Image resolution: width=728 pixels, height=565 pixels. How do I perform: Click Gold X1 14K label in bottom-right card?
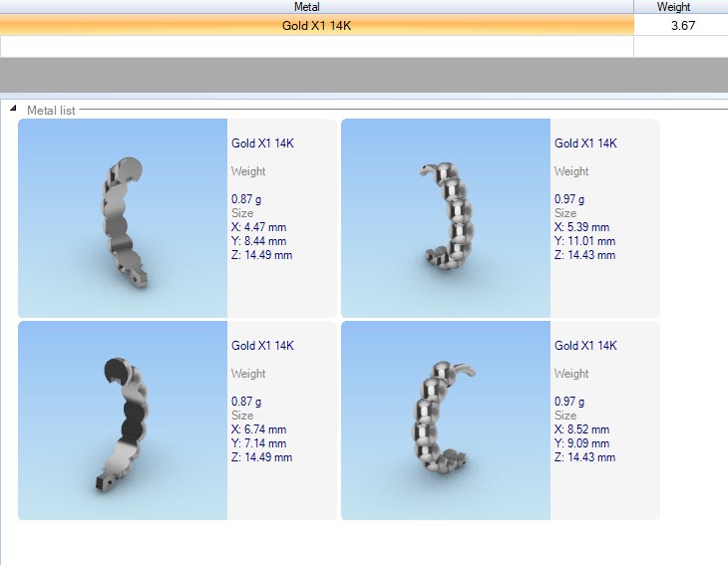coord(585,346)
